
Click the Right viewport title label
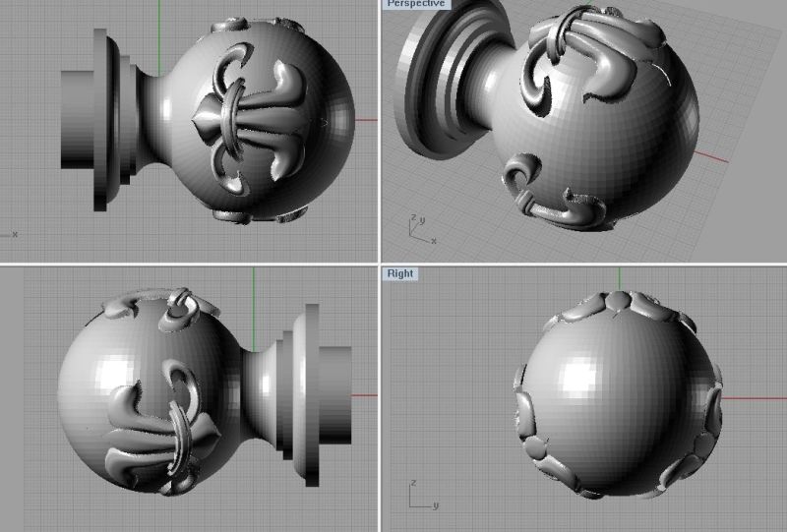(x=400, y=273)
